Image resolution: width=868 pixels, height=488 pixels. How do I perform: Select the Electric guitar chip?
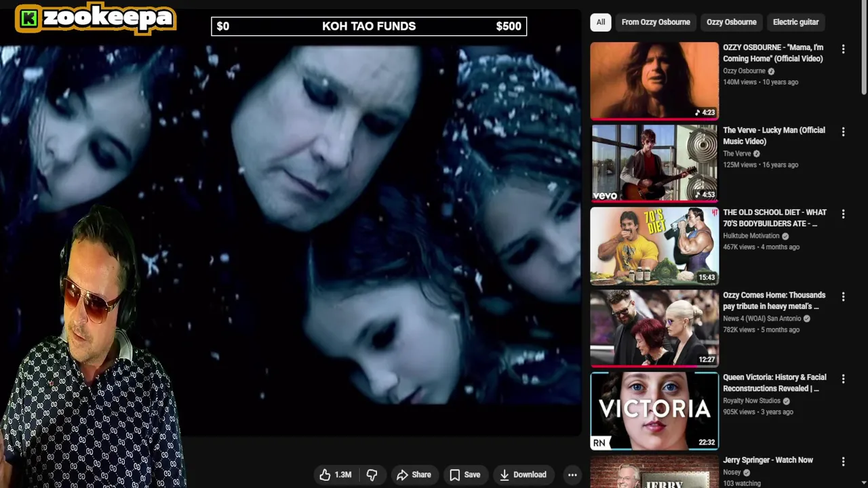click(795, 22)
